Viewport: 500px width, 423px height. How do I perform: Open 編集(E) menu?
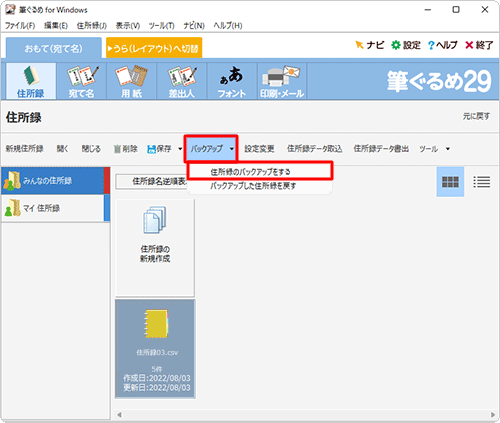(x=56, y=26)
